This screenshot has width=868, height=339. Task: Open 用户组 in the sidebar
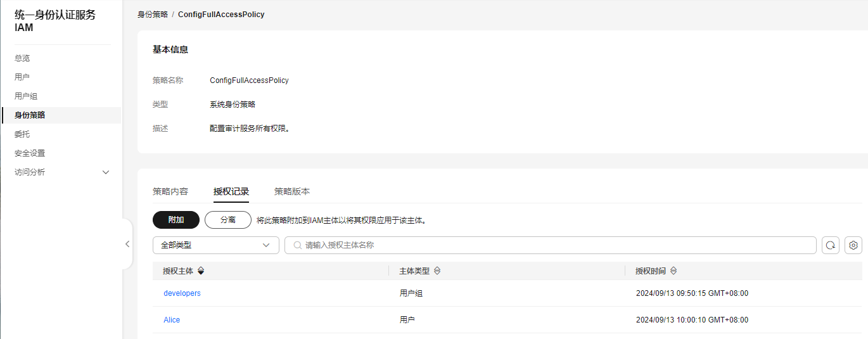pyautogui.click(x=26, y=96)
